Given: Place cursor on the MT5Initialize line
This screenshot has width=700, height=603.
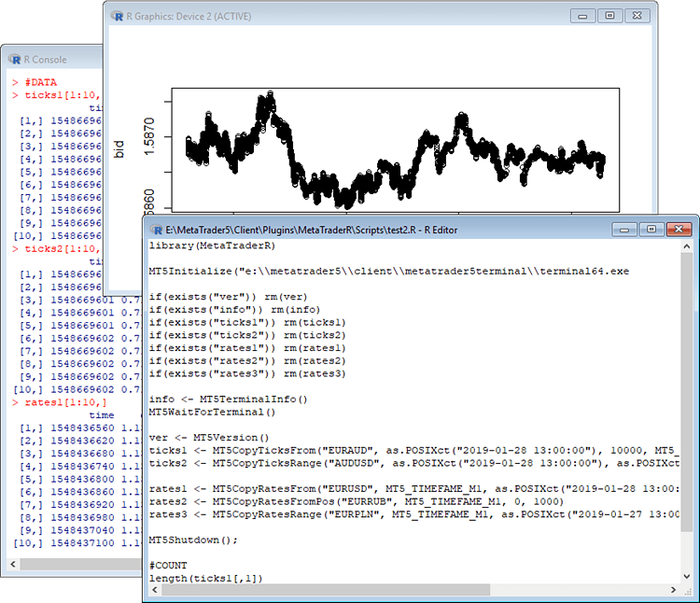Looking at the screenshot, I should [x=389, y=272].
